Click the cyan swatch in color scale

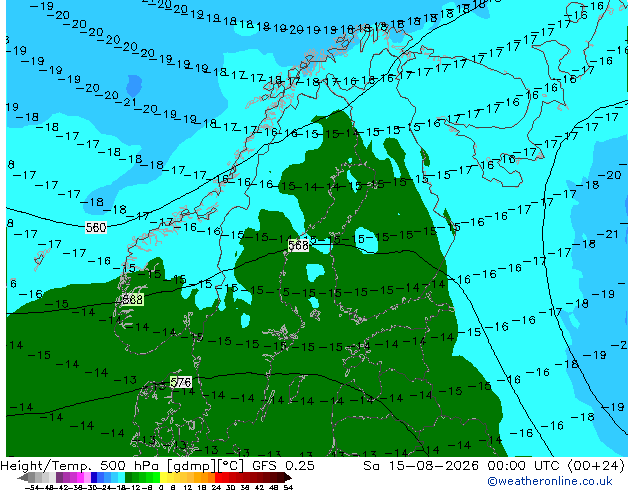121,477
